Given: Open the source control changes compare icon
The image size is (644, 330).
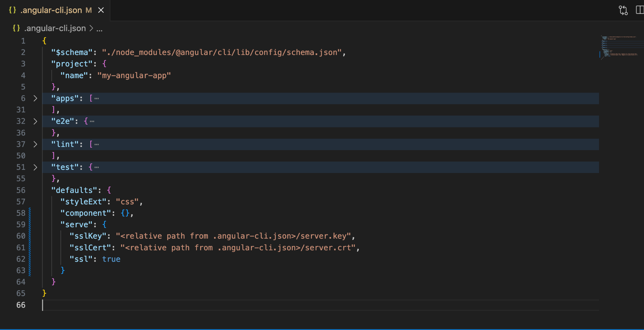Looking at the screenshot, I should coord(623,10).
